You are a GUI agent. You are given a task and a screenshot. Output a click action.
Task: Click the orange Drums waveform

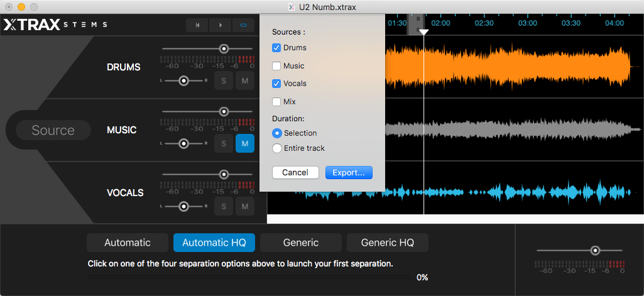[x=508, y=67]
